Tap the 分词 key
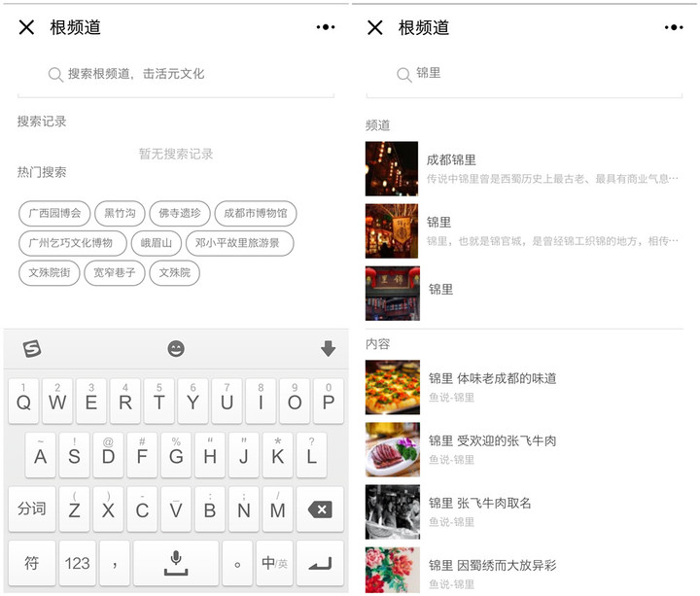The image size is (700, 596). (x=32, y=508)
